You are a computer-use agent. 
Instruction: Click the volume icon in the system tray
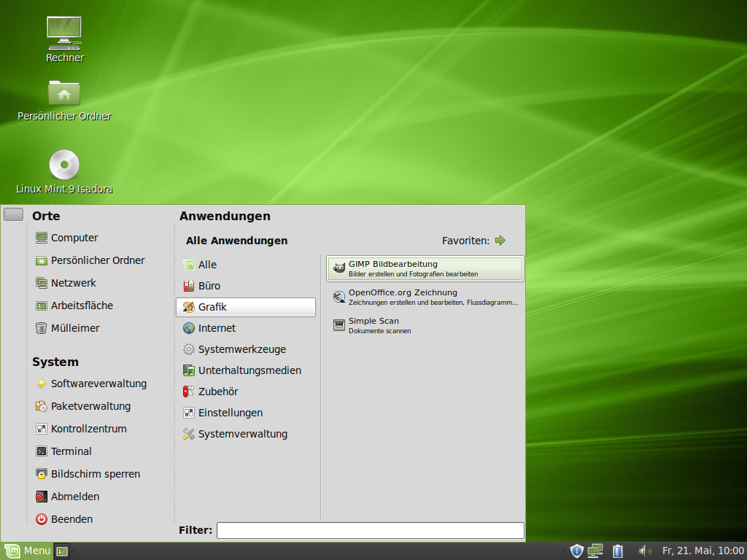[645, 551]
